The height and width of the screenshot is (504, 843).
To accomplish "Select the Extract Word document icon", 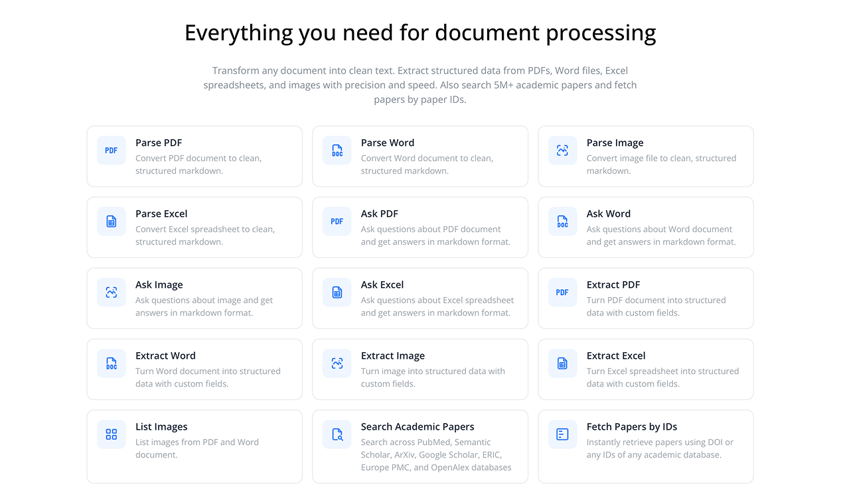I will (111, 363).
